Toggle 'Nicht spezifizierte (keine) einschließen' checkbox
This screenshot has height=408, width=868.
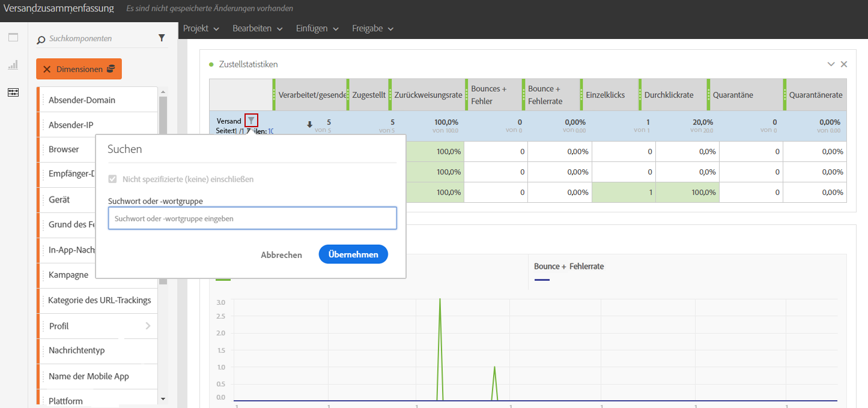(x=112, y=179)
